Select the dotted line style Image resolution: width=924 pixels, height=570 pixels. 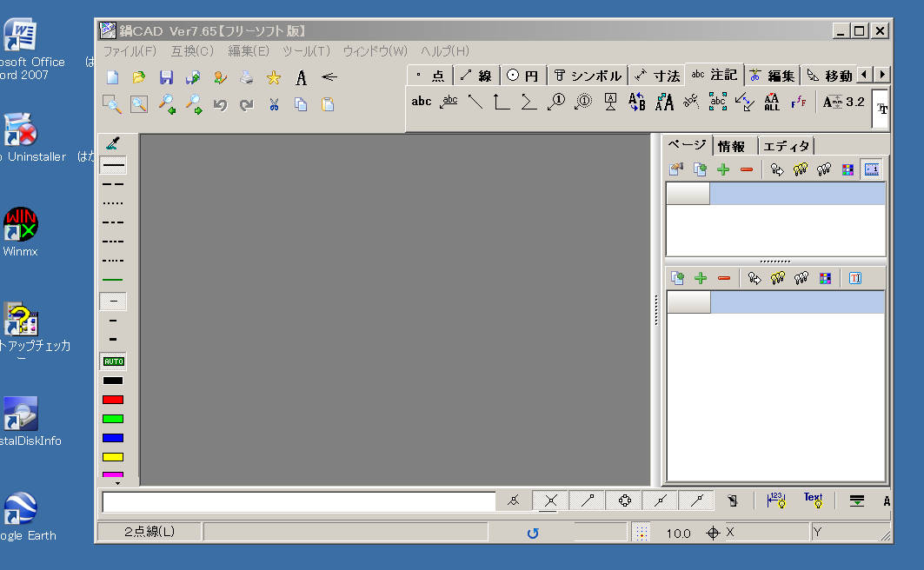click(x=113, y=203)
